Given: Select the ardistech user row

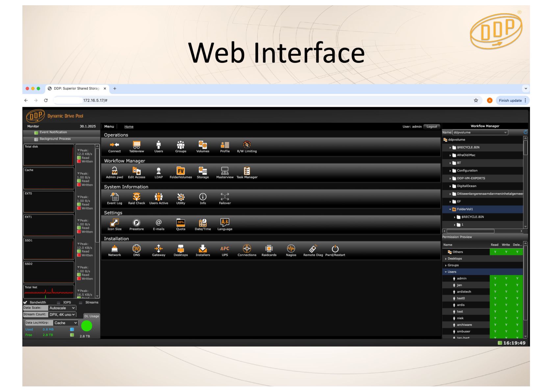Looking at the screenshot, I should point(483,292).
